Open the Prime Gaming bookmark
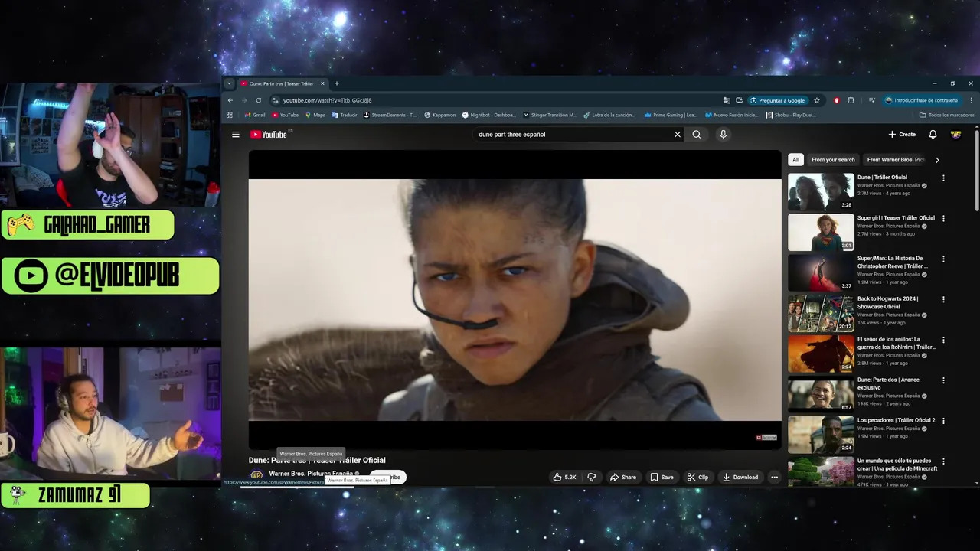980x551 pixels. click(671, 115)
